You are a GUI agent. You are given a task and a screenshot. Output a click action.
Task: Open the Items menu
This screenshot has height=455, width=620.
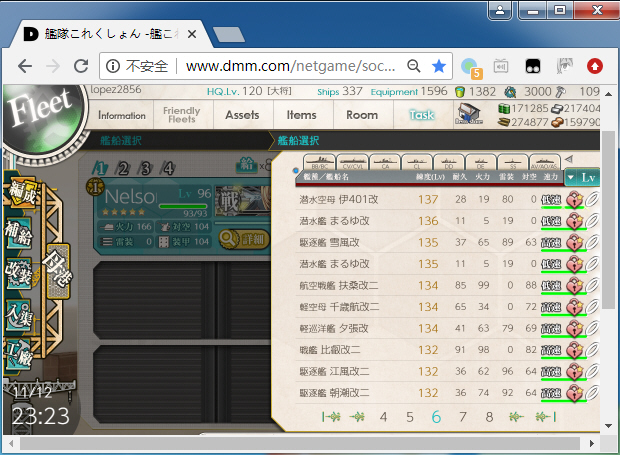click(302, 115)
